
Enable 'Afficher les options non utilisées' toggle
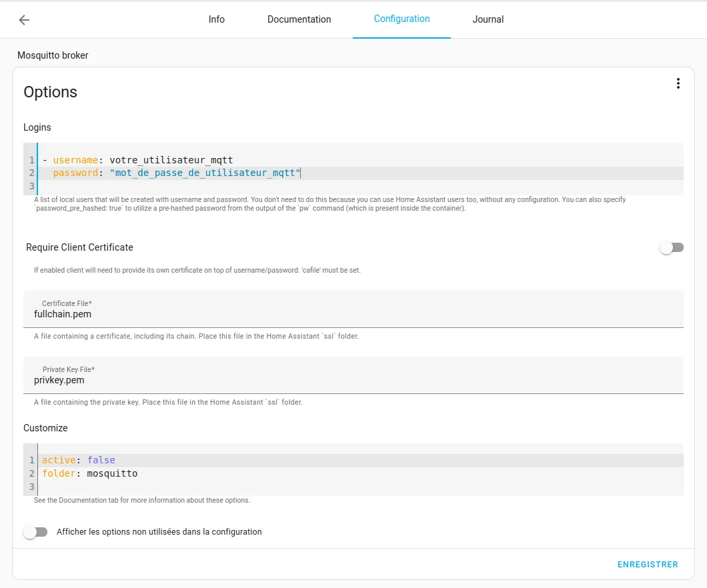click(x=36, y=531)
